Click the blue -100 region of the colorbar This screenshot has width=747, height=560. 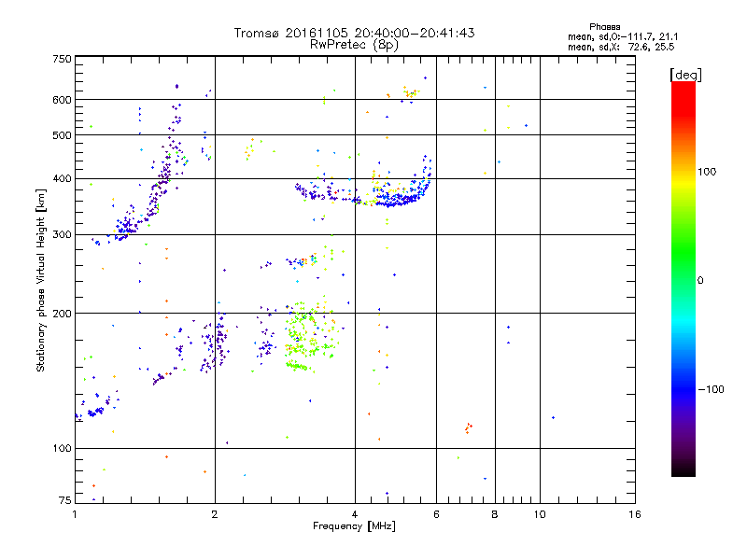[x=684, y=388]
